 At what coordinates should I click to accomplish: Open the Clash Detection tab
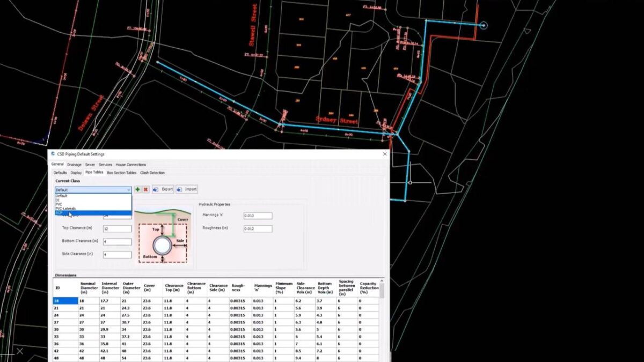(152, 172)
